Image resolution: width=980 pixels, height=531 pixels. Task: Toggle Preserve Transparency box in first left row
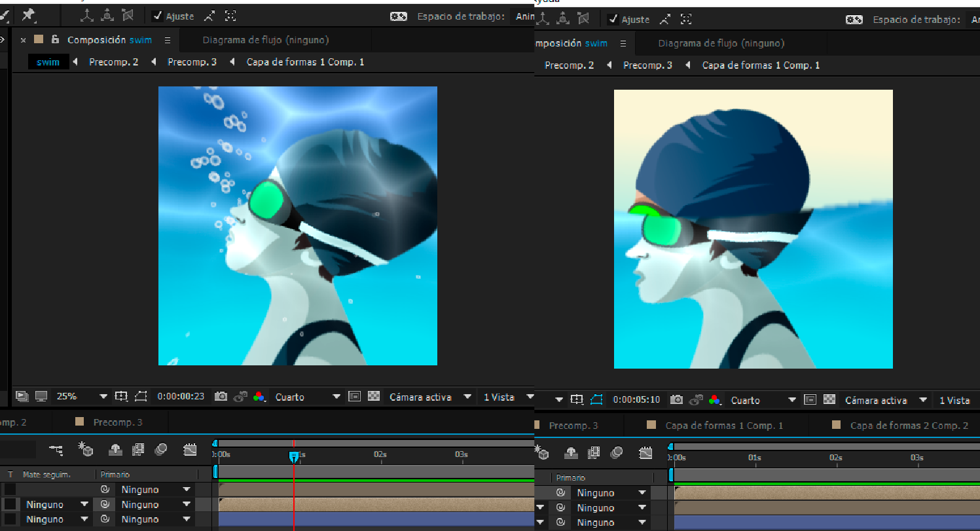pos(10,489)
